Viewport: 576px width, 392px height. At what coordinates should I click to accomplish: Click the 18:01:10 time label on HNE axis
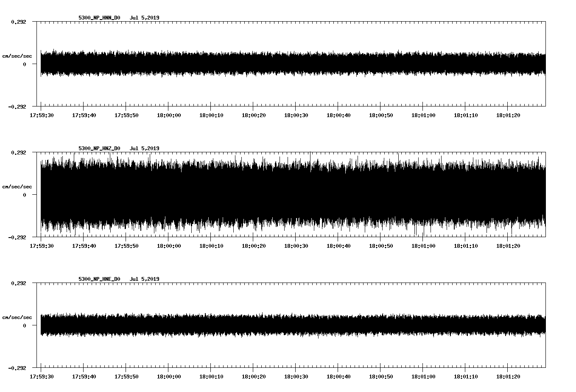tap(466, 377)
